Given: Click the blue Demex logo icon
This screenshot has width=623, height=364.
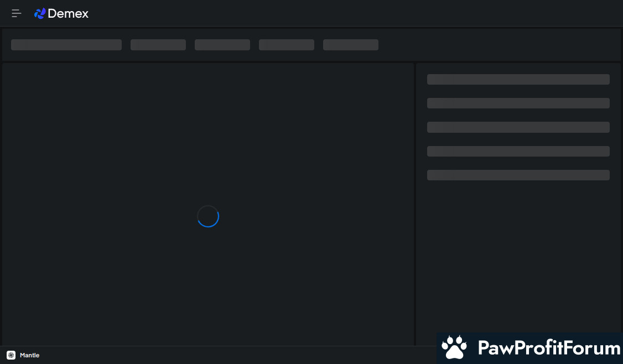Looking at the screenshot, I should tap(40, 13).
